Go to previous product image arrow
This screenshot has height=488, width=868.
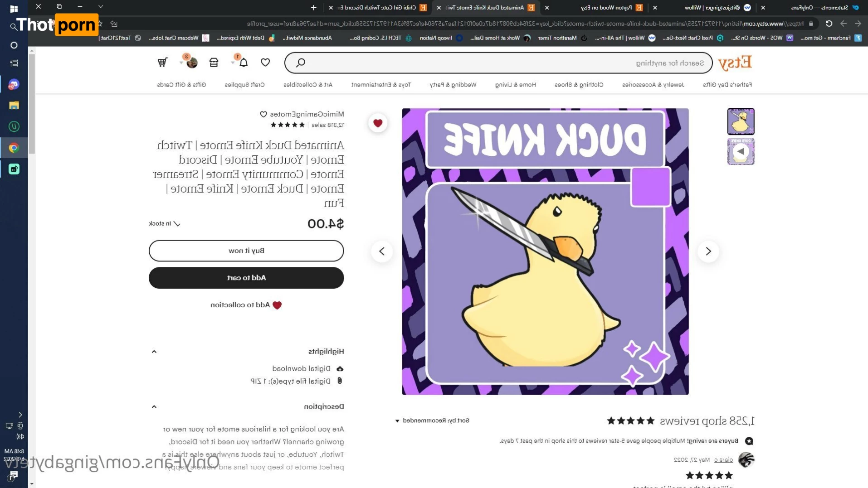382,251
